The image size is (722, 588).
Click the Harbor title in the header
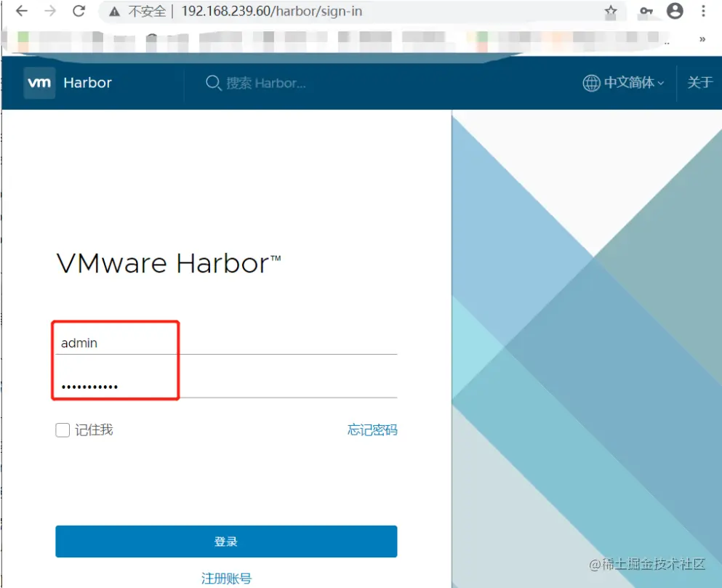click(x=87, y=83)
